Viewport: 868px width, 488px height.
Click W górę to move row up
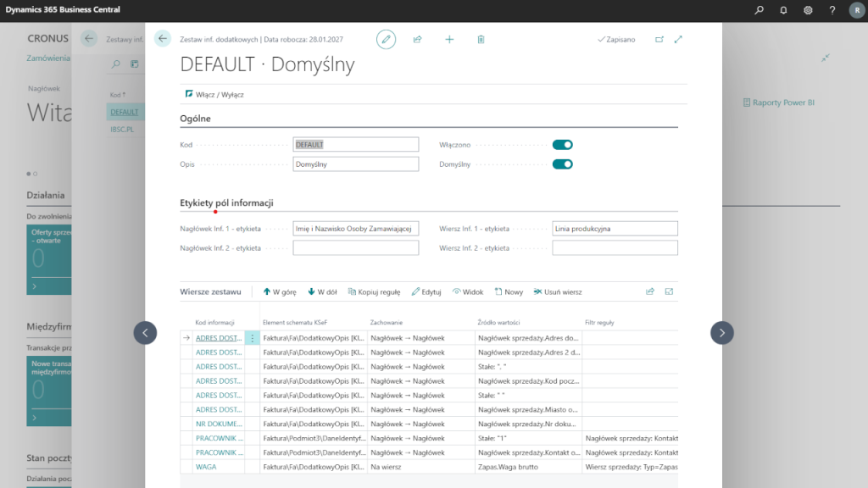click(280, 291)
